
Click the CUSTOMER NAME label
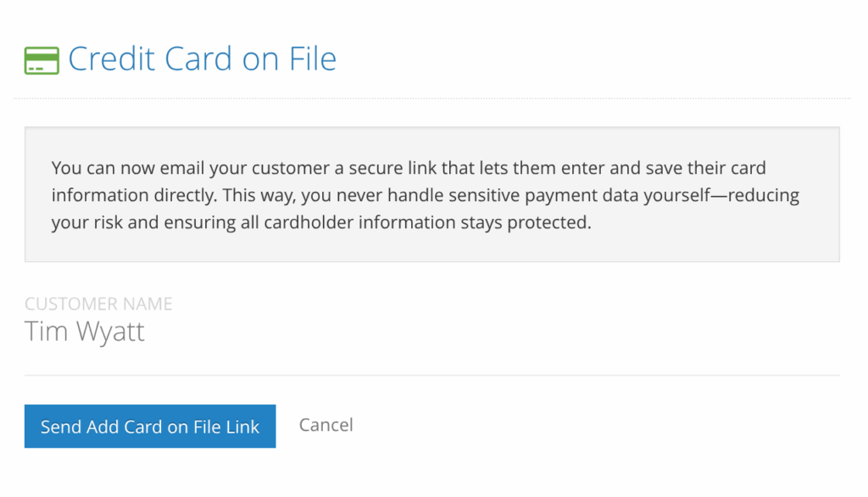point(98,304)
